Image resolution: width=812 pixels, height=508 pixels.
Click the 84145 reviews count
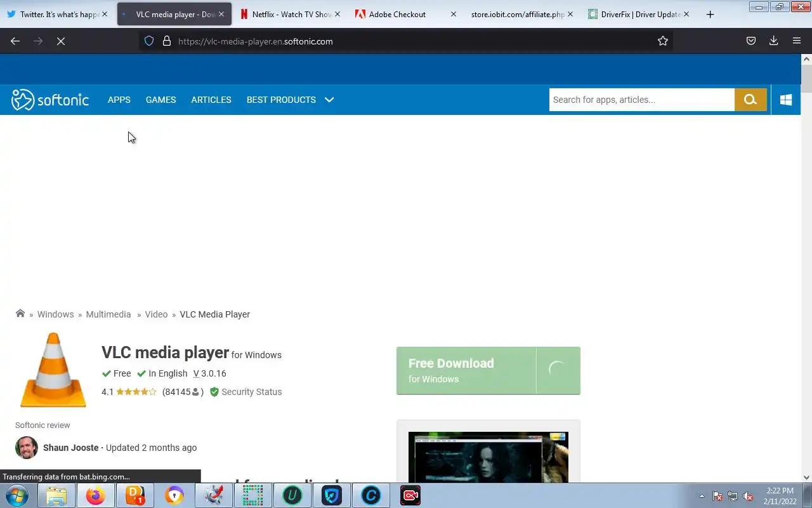click(x=183, y=392)
